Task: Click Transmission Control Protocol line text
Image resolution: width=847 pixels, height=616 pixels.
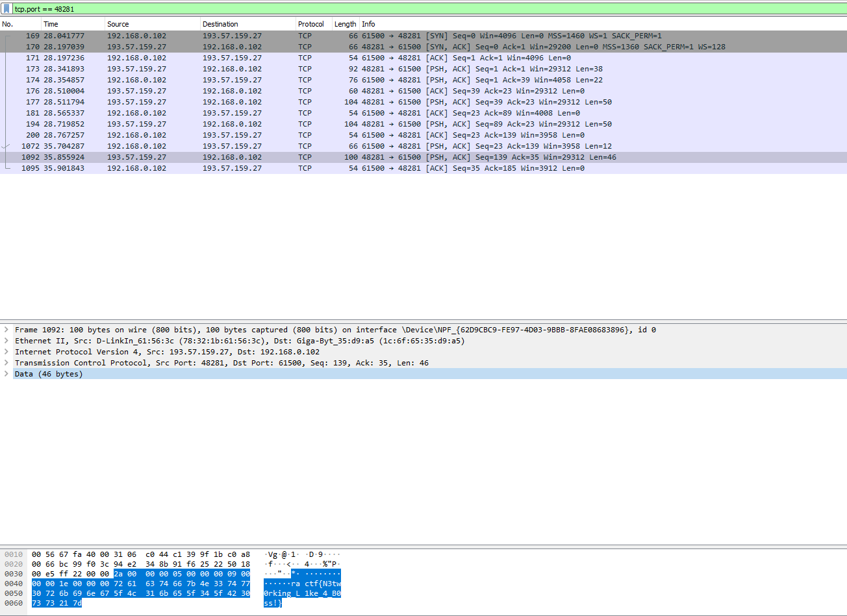Action: [221, 363]
